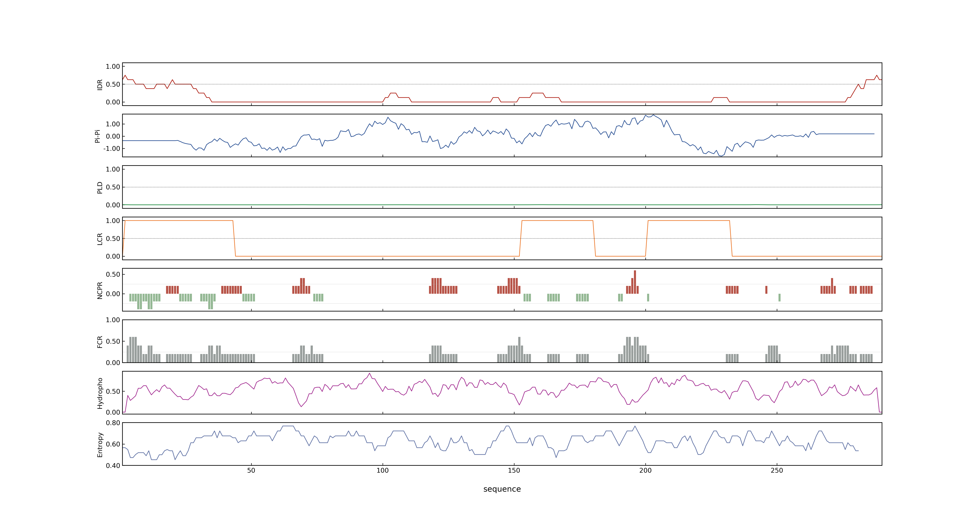This screenshot has width=980, height=523.
Task: Select x-axis tick label 150
Action: click(514, 470)
